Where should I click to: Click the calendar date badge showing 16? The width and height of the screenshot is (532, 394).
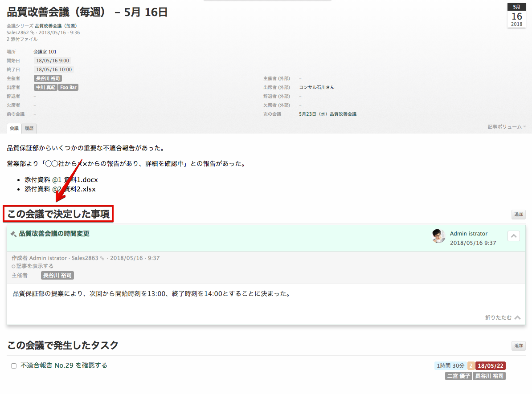(x=516, y=16)
